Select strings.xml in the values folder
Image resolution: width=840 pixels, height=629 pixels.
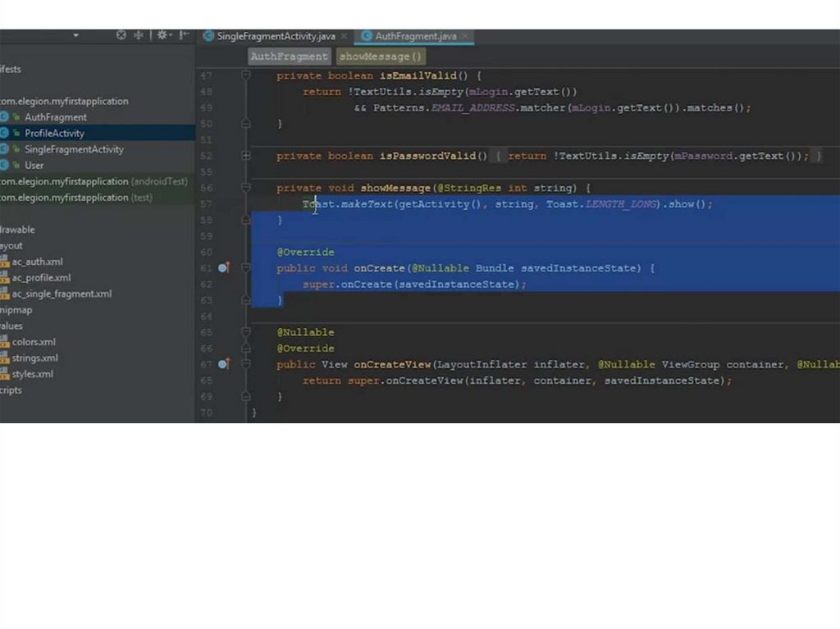[x=34, y=358]
